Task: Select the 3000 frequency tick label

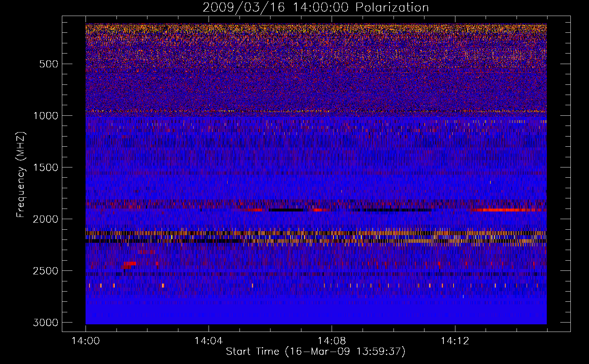Action: (x=46, y=323)
